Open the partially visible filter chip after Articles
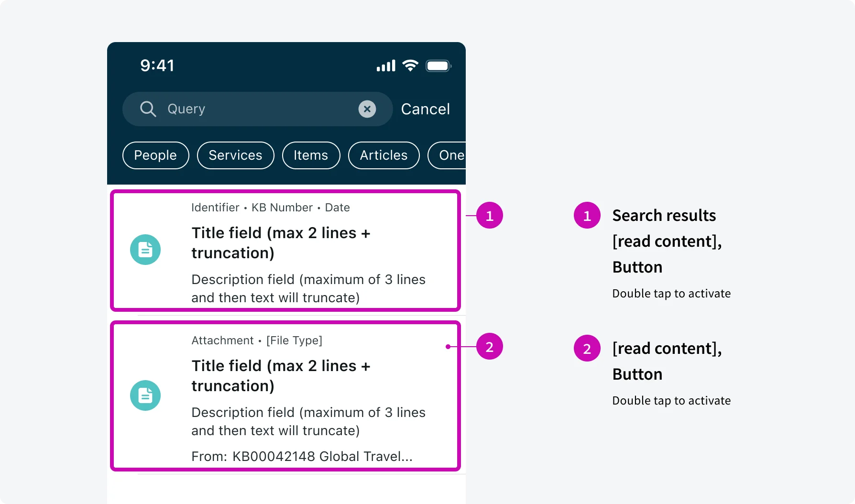 (x=451, y=155)
